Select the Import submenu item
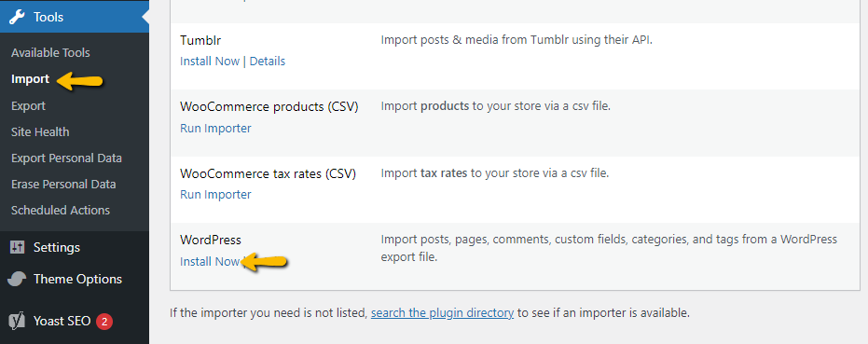This screenshot has height=344, width=868. (x=31, y=79)
